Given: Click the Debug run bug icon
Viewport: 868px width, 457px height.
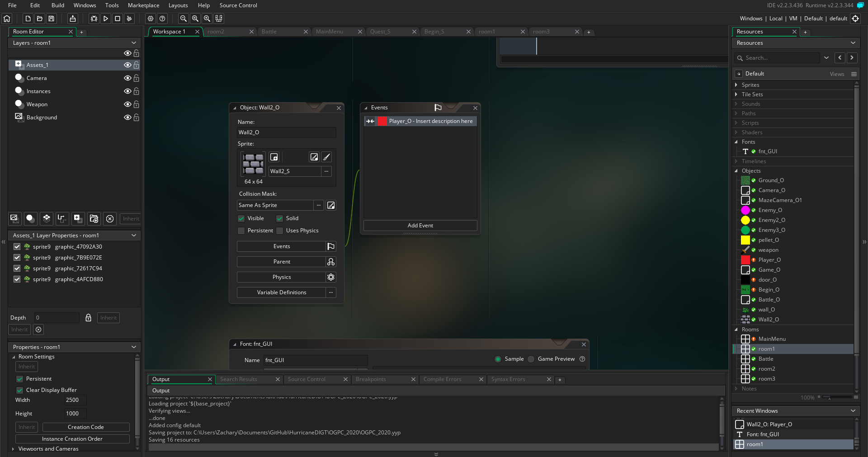Looking at the screenshot, I should coord(94,19).
